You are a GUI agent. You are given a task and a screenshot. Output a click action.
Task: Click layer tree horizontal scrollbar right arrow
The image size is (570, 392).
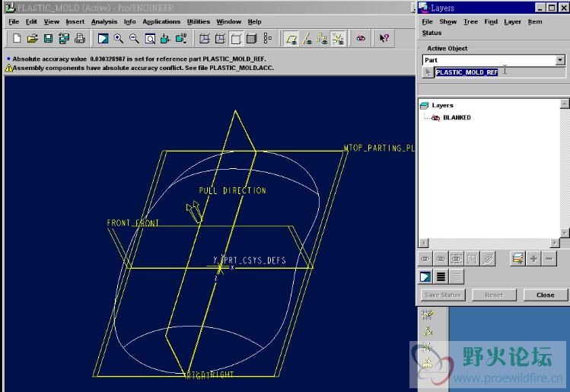tap(554, 243)
